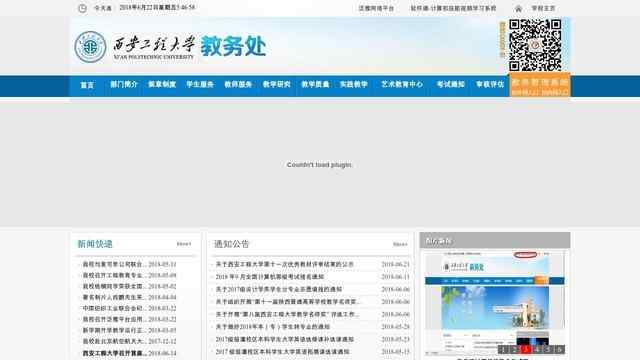Select 首页 in the navigation bar

click(x=87, y=85)
